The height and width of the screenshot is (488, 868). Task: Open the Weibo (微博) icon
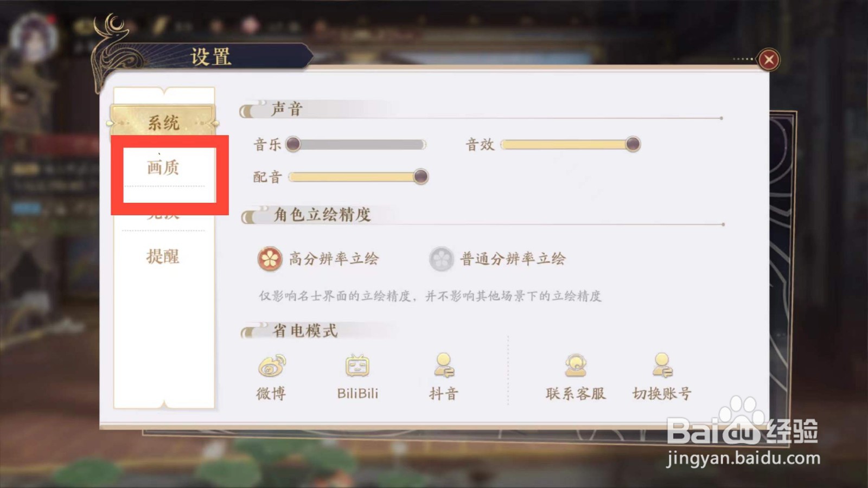click(272, 366)
